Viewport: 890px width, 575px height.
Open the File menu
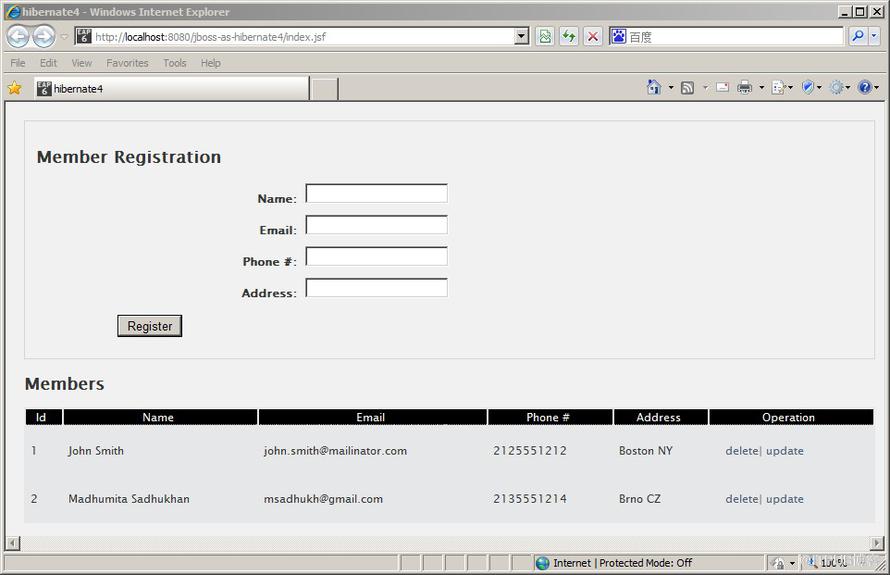(x=18, y=63)
